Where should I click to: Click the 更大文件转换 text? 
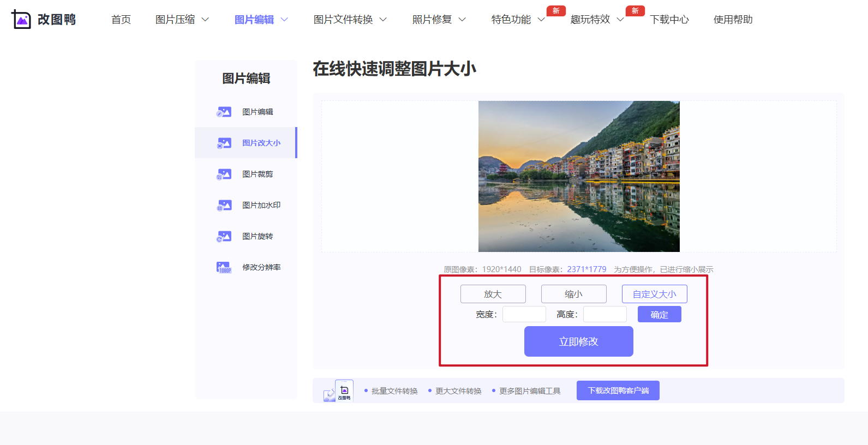coord(458,391)
